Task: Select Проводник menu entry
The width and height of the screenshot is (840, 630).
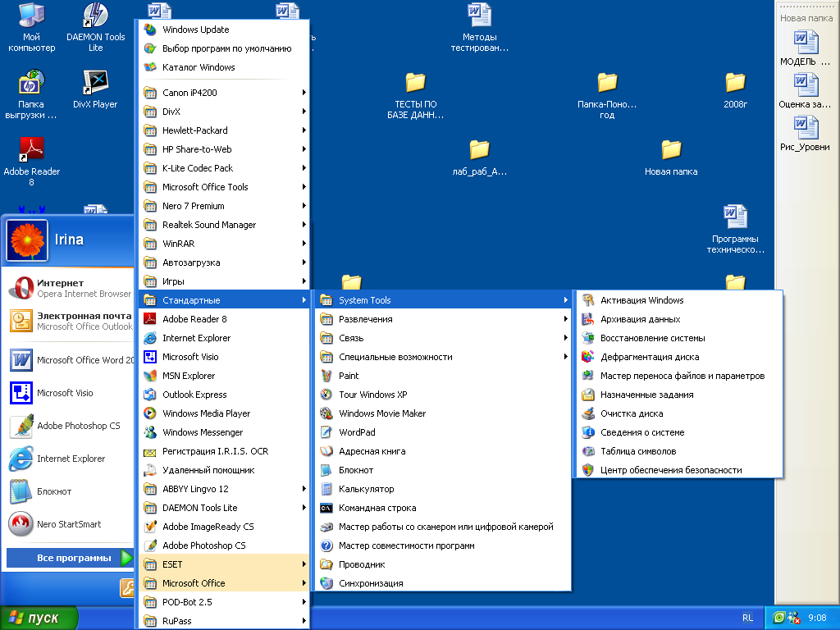Action: coord(443,564)
